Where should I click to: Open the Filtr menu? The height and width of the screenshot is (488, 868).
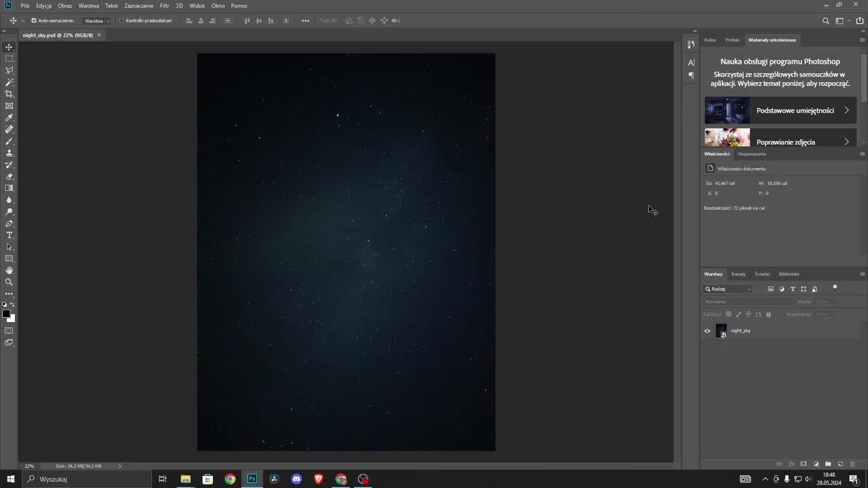[164, 5]
